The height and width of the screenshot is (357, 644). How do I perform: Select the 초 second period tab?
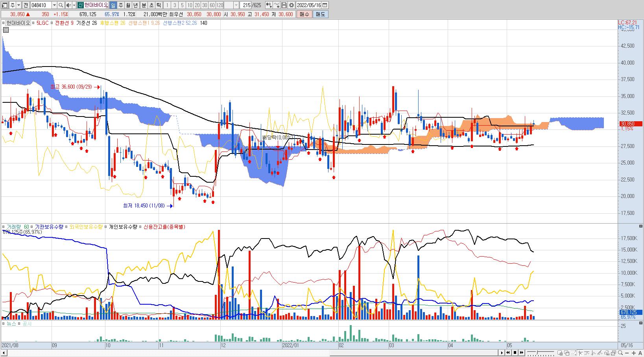click(151, 5)
